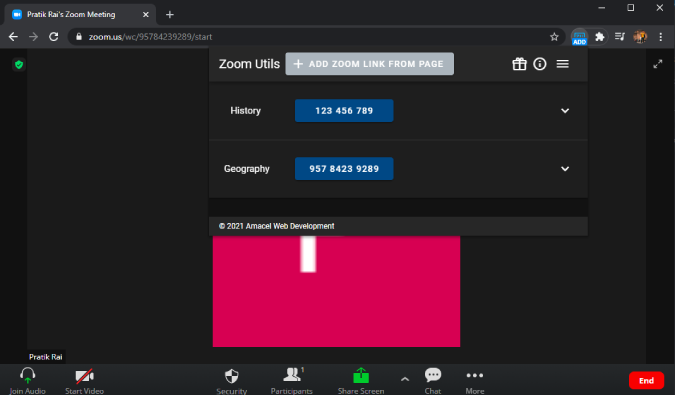Go back to the previous page
The width and height of the screenshot is (675, 395).
tap(13, 37)
